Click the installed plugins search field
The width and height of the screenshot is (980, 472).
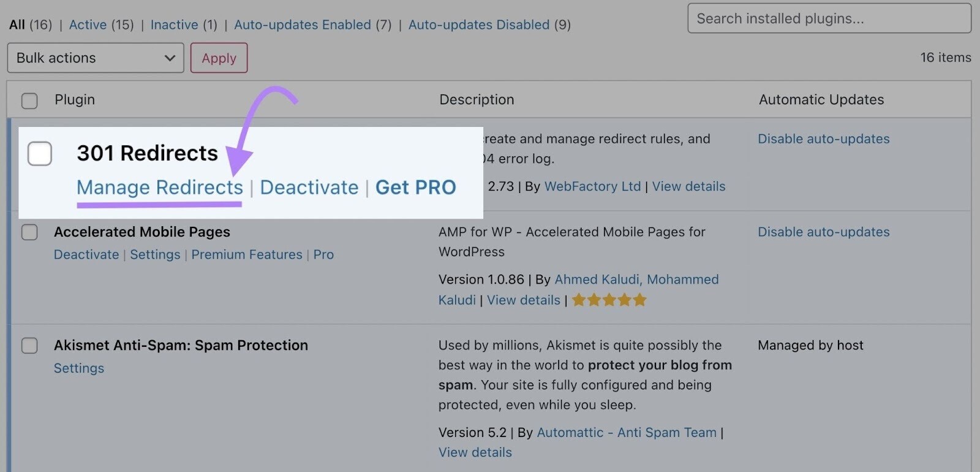click(828, 18)
